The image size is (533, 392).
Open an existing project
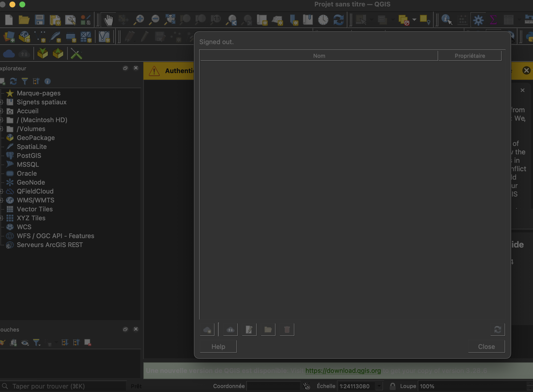24,20
